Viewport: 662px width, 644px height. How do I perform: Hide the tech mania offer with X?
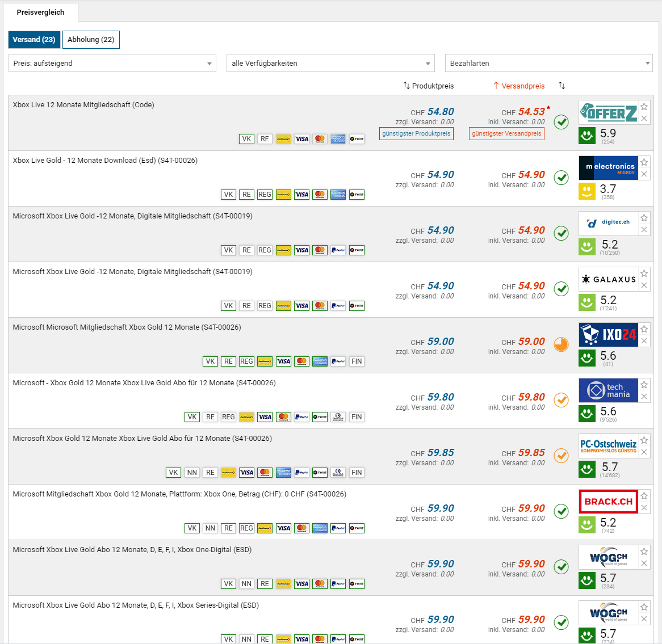tap(644, 397)
